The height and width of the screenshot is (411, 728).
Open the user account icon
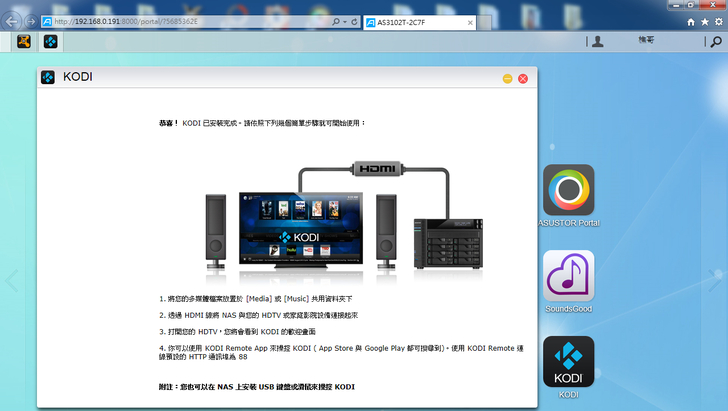coord(598,42)
